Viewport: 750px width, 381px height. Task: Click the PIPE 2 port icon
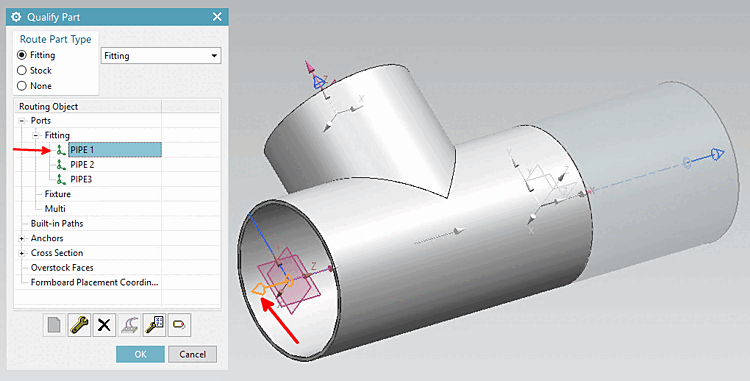point(61,165)
